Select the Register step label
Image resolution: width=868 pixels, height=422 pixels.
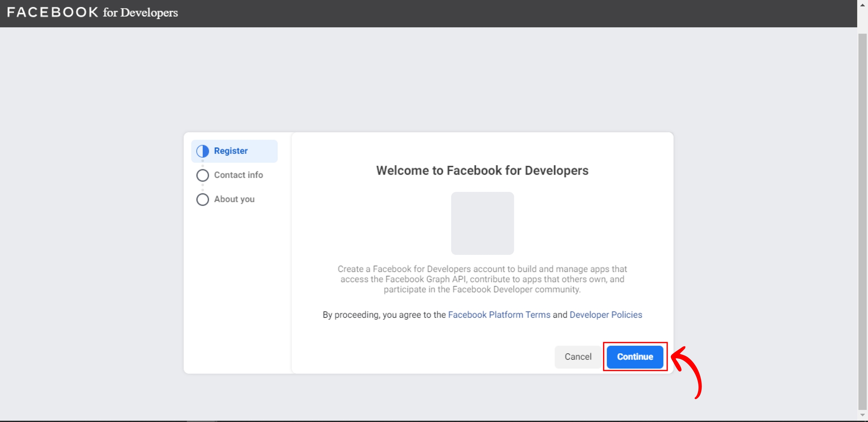click(x=231, y=151)
